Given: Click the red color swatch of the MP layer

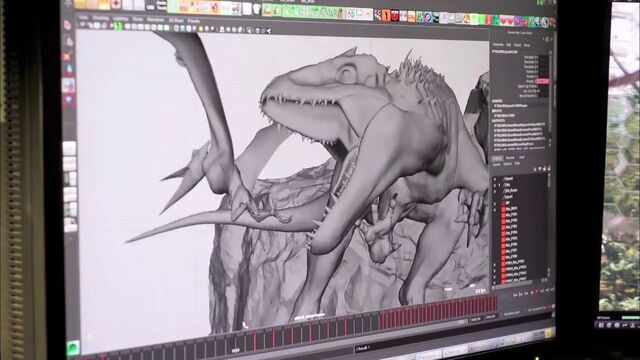Looking at the screenshot, I should pos(504,203).
